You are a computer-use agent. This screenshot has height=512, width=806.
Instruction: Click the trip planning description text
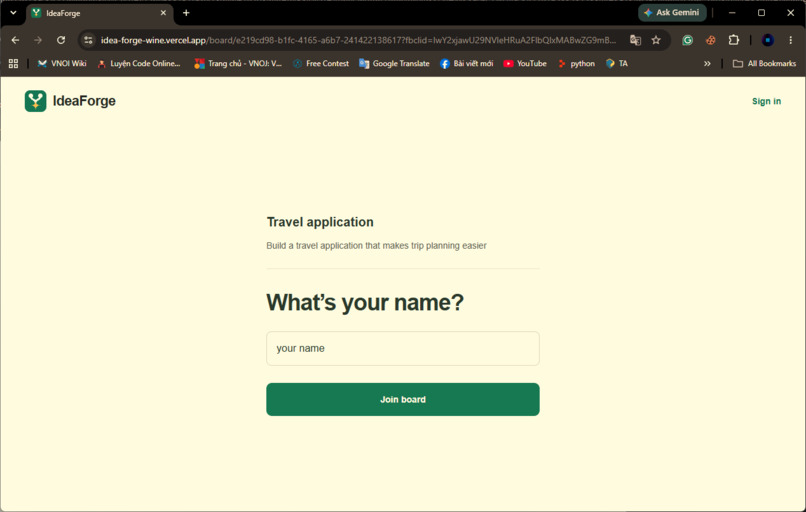(376, 246)
